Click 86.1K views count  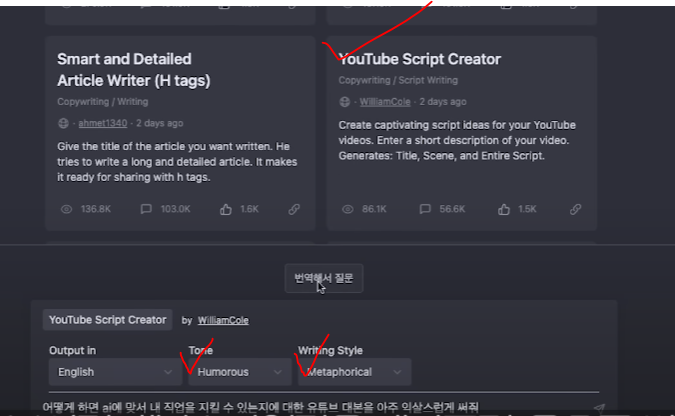(x=374, y=209)
